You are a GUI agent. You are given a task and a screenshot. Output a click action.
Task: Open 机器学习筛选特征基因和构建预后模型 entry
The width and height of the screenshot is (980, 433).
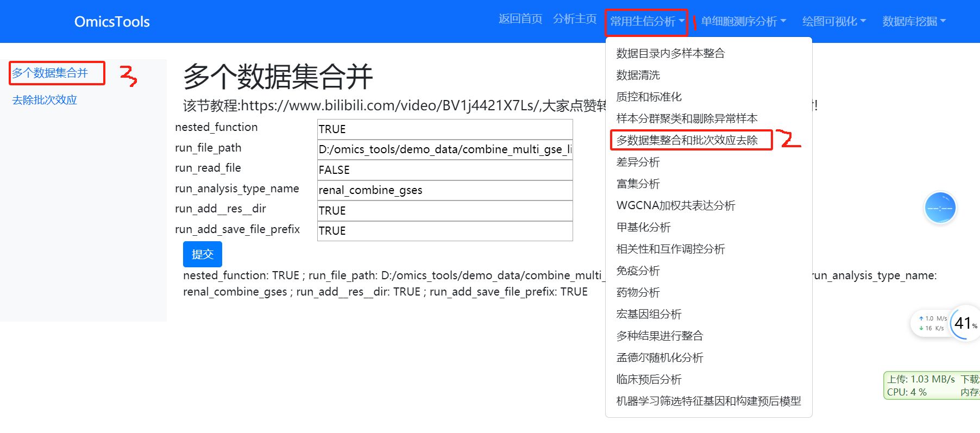pos(708,401)
